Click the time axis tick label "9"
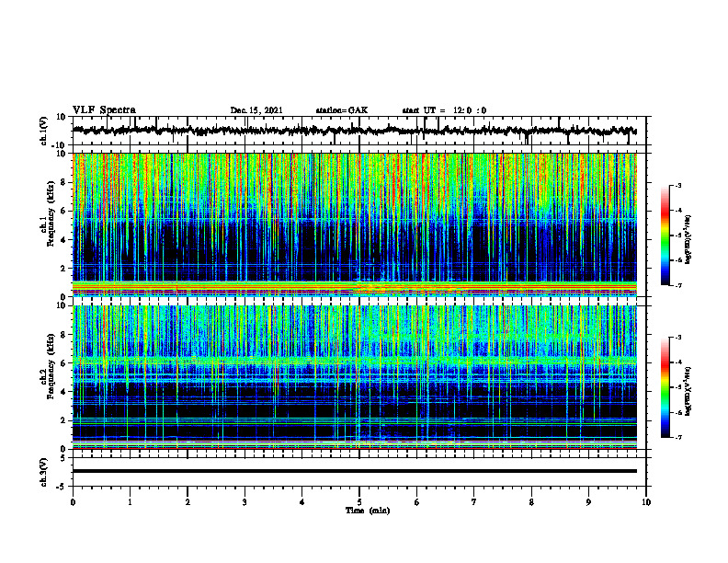This screenshot has width=728, height=563. pyautogui.click(x=588, y=502)
